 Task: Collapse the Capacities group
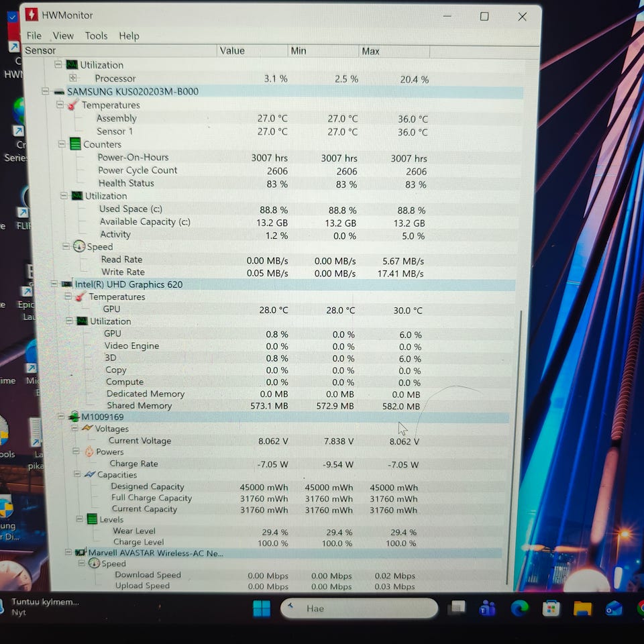coord(76,474)
